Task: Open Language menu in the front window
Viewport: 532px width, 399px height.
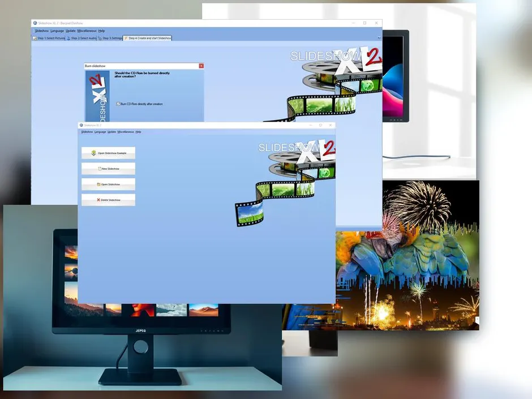Action: point(100,132)
